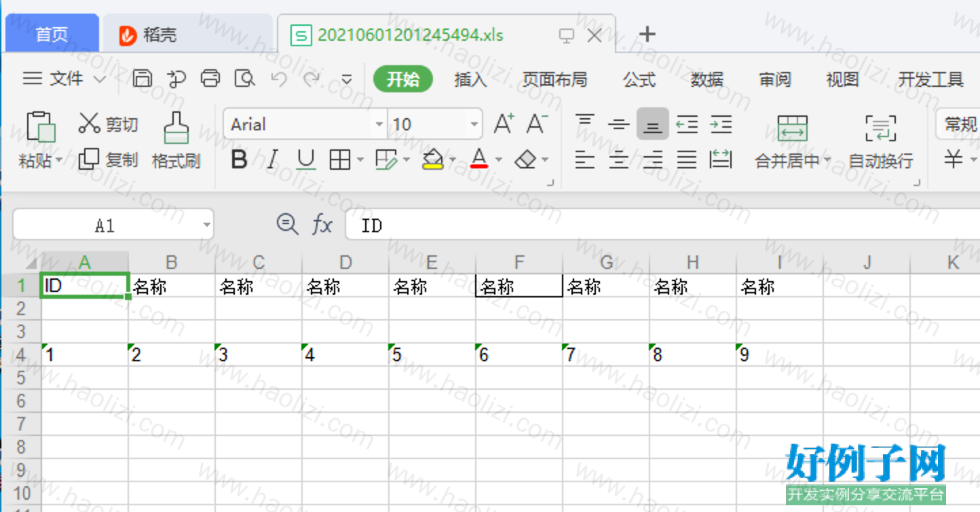The image size is (980, 512).
Task: Click the Save icon in quick toolbar
Action: click(x=142, y=79)
